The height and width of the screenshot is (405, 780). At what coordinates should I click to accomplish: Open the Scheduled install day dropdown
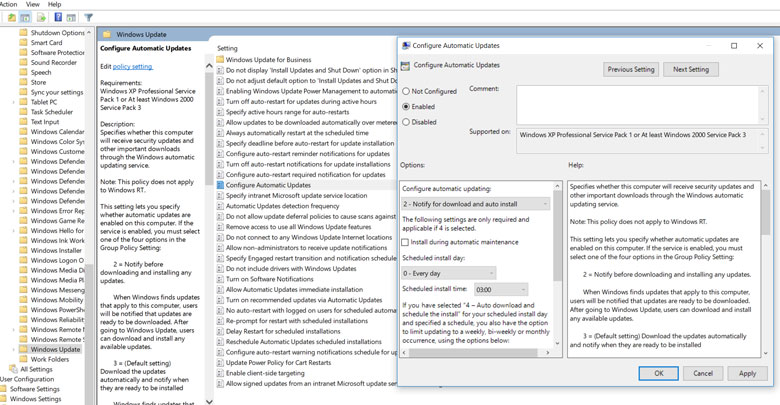[x=448, y=273]
